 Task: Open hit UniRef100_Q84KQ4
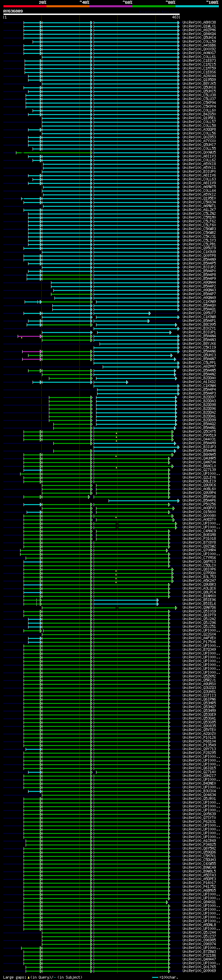(x=199, y=34)
